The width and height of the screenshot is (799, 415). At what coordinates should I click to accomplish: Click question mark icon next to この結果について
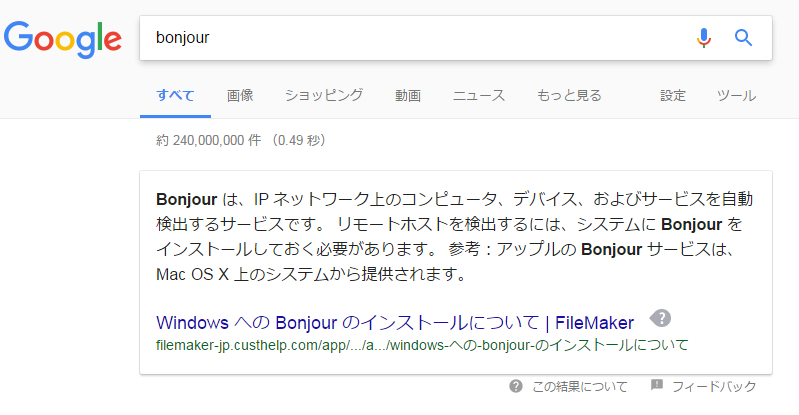click(x=516, y=386)
